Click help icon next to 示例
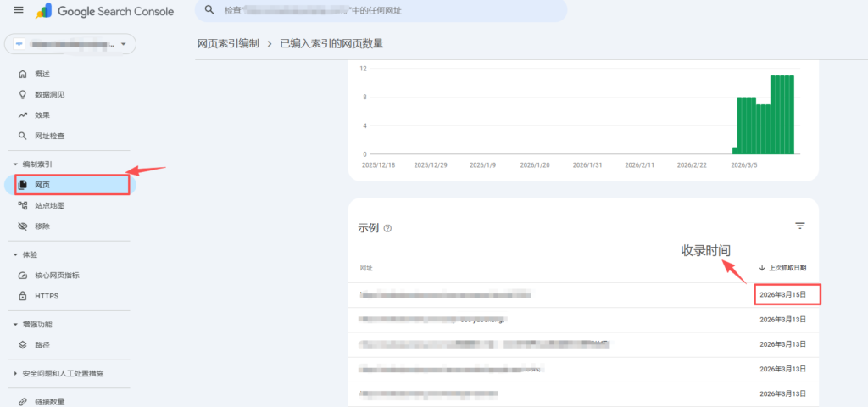 click(387, 228)
